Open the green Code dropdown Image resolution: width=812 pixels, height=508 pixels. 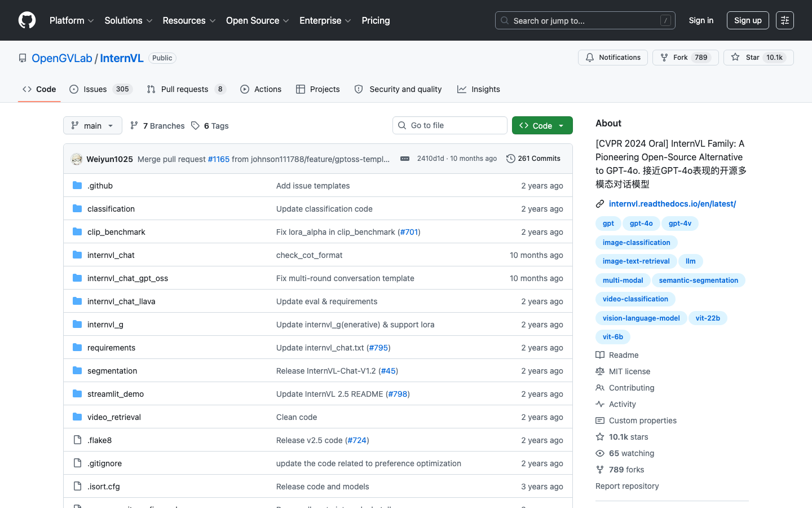pyautogui.click(x=542, y=125)
